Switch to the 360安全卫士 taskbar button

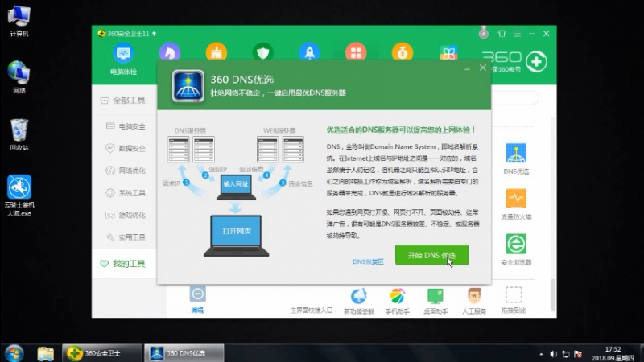(102, 353)
